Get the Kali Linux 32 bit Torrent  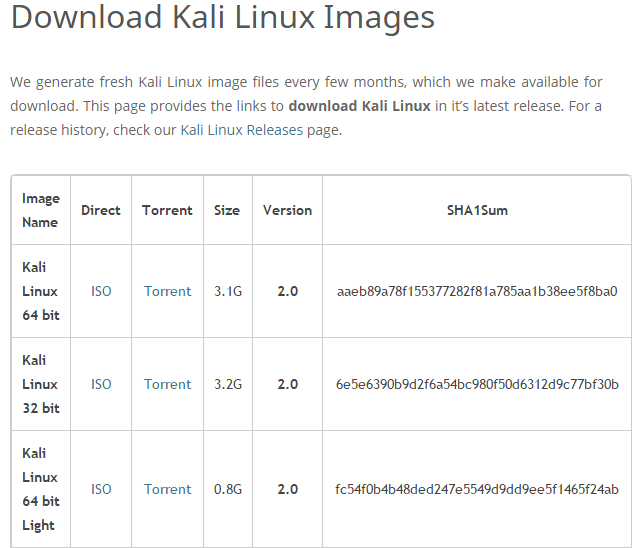coord(168,384)
